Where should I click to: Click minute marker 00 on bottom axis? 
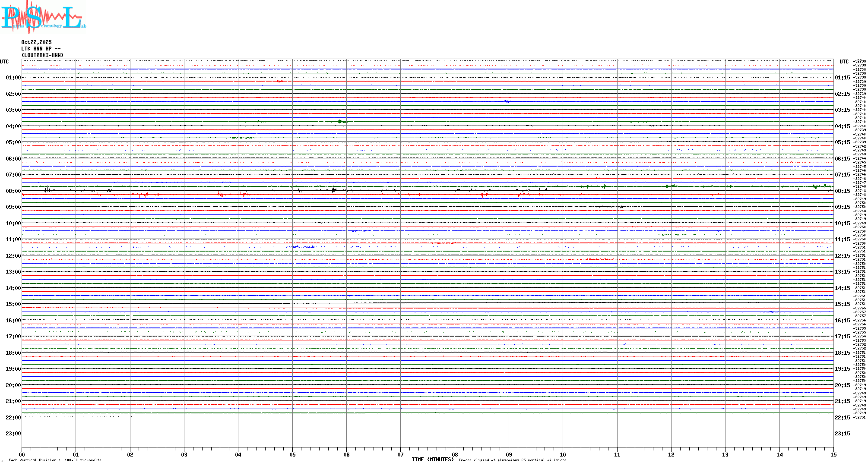coord(22,454)
